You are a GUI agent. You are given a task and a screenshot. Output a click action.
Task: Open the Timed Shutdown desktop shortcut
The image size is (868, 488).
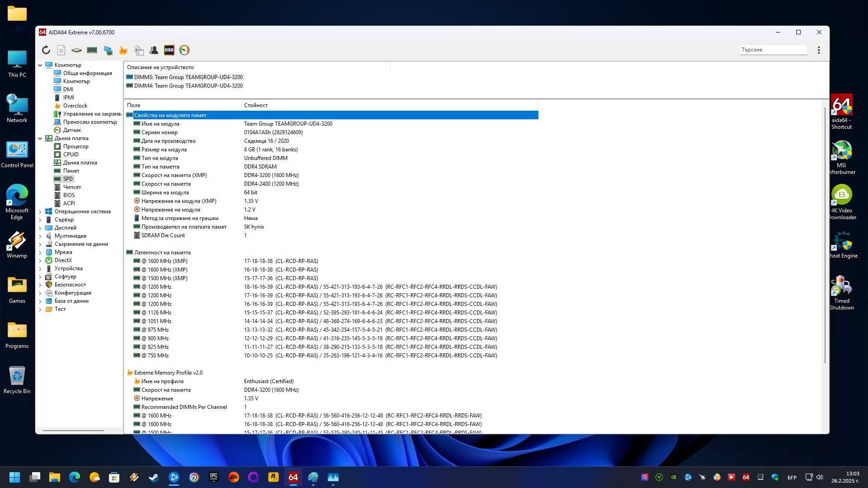click(x=841, y=293)
